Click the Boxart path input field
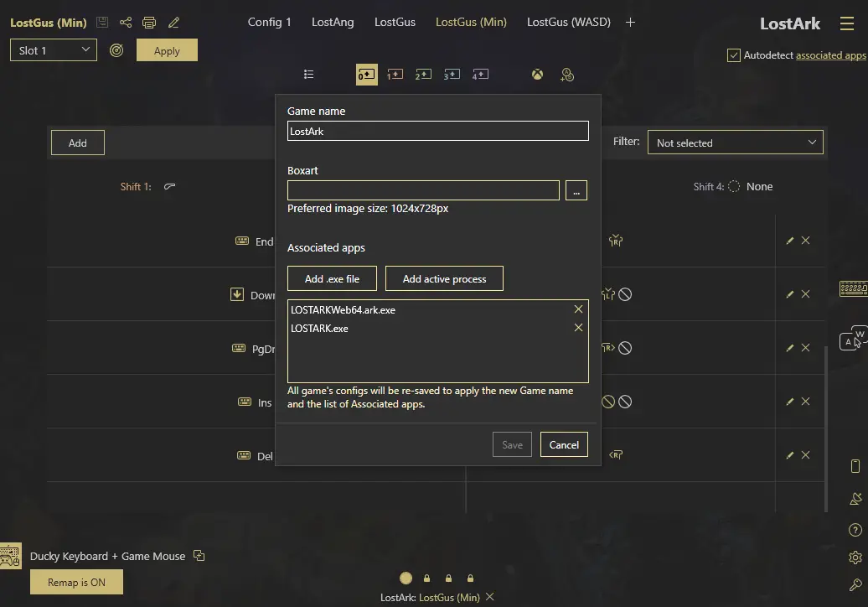 point(423,190)
